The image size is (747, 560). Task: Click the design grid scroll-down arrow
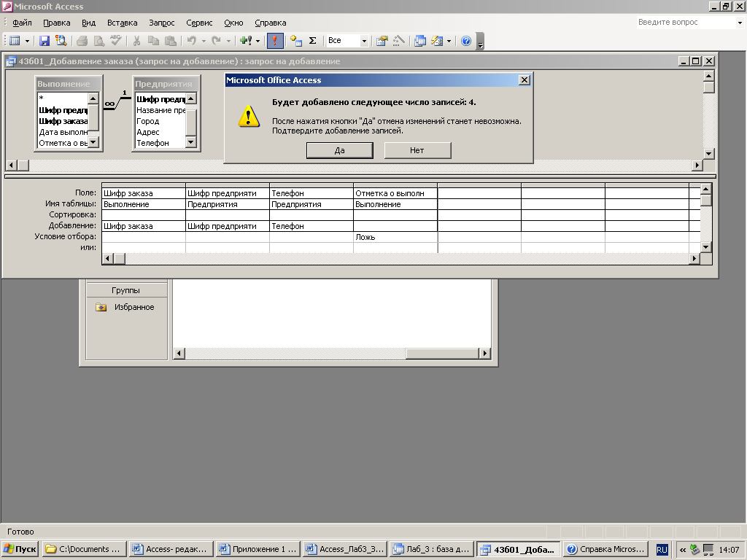click(706, 247)
